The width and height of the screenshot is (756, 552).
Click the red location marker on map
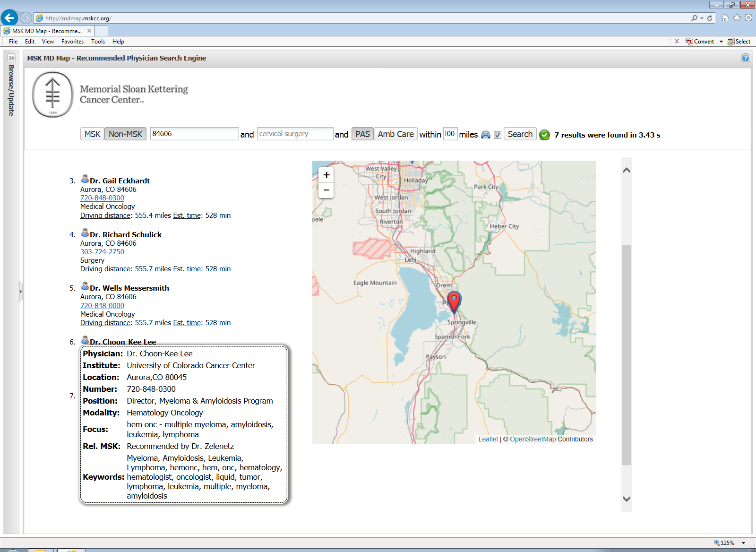454,302
